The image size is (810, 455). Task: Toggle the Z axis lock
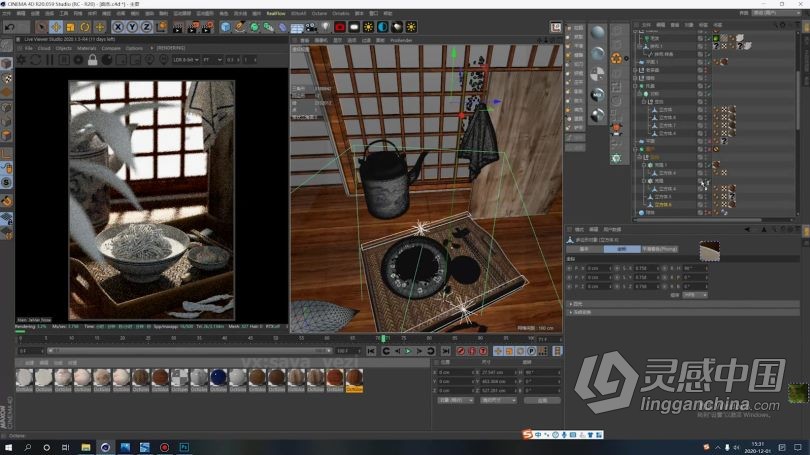coord(146,27)
